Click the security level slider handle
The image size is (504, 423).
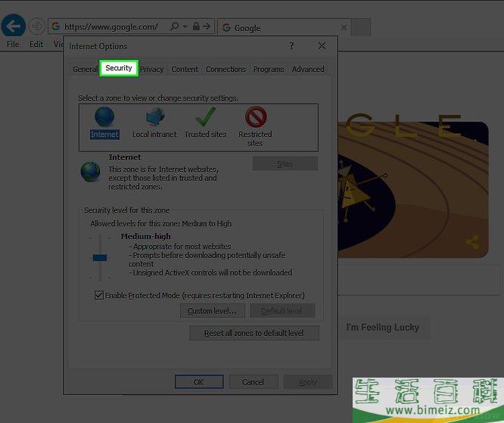pyautogui.click(x=100, y=257)
